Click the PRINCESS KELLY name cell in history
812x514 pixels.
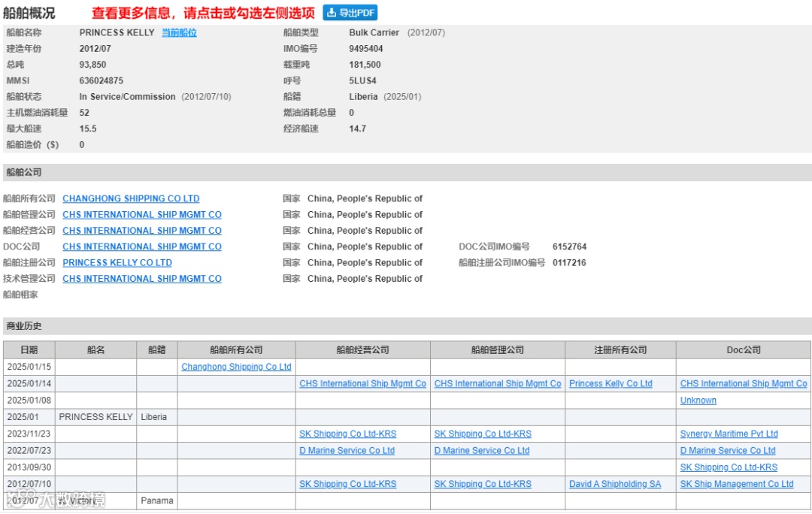[95, 417]
